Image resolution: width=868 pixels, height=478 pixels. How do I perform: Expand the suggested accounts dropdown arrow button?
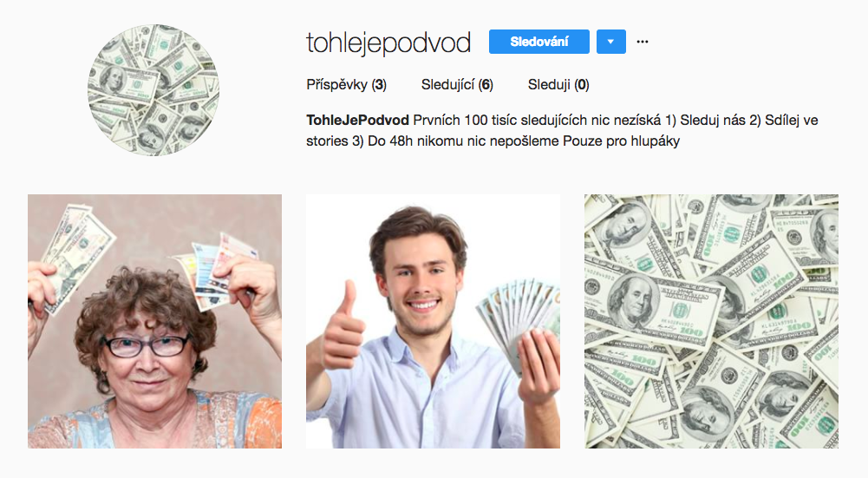[611, 42]
